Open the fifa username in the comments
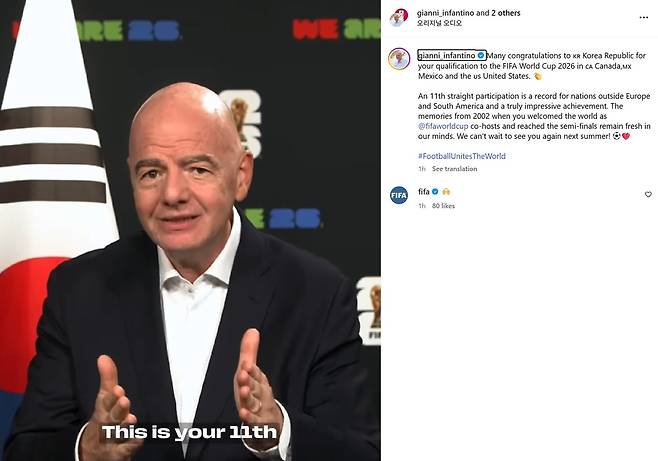Image resolution: width=658 pixels, height=461 pixels. click(x=423, y=192)
